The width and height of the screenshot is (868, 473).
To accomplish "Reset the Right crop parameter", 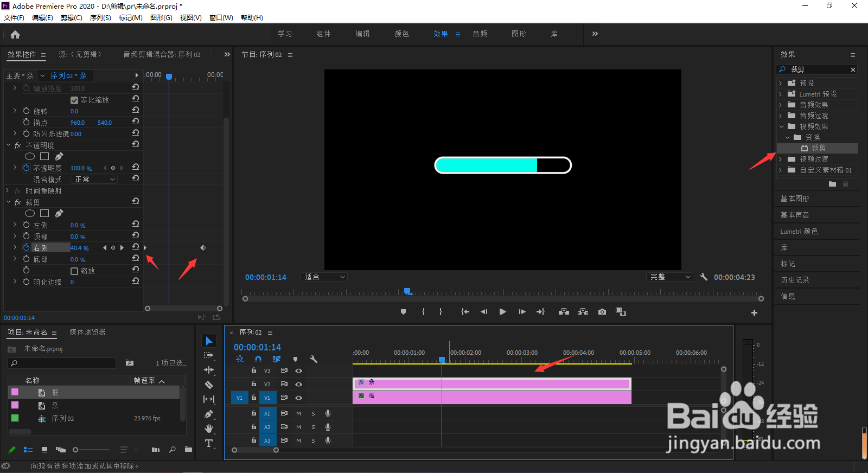I will coord(136,247).
